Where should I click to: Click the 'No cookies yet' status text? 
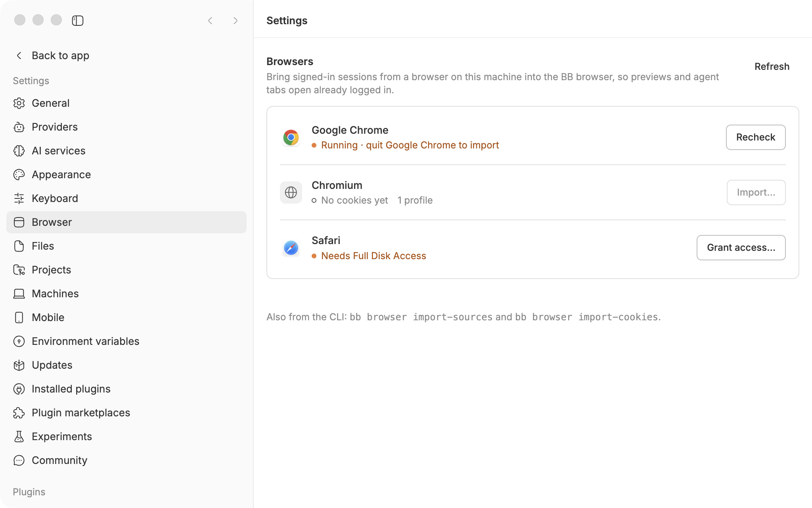click(x=354, y=200)
